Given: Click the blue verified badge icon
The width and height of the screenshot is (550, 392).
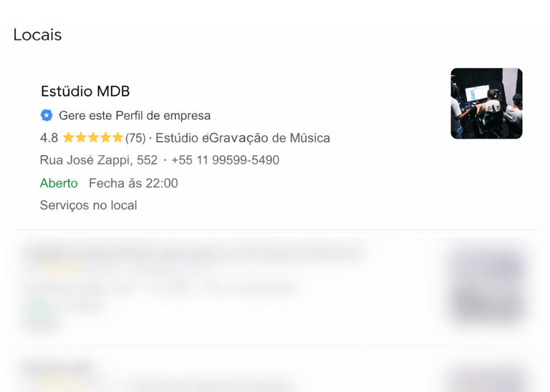Looking at the screenshot, I should click(47, 115).
